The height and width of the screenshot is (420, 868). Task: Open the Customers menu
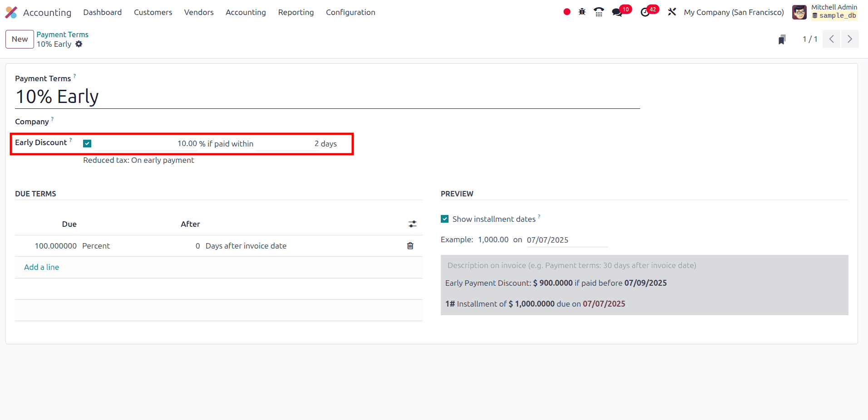click(153, 12)
